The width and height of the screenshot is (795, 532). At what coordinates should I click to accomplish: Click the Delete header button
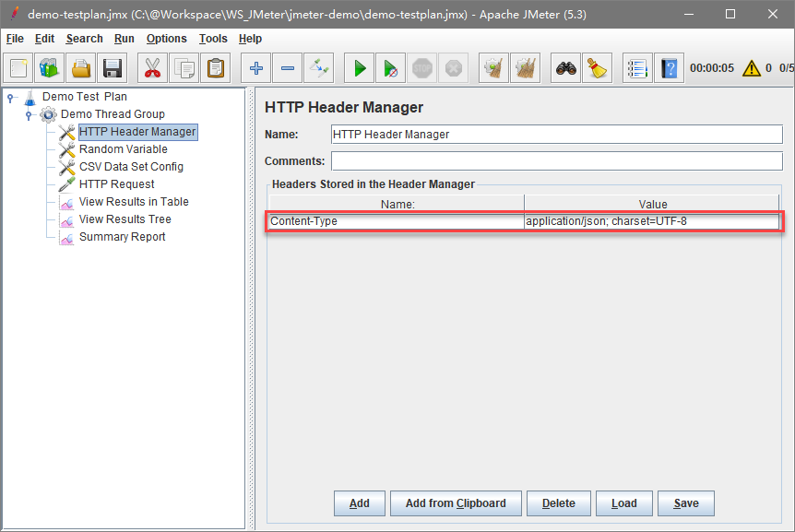[x=559, y=503]
